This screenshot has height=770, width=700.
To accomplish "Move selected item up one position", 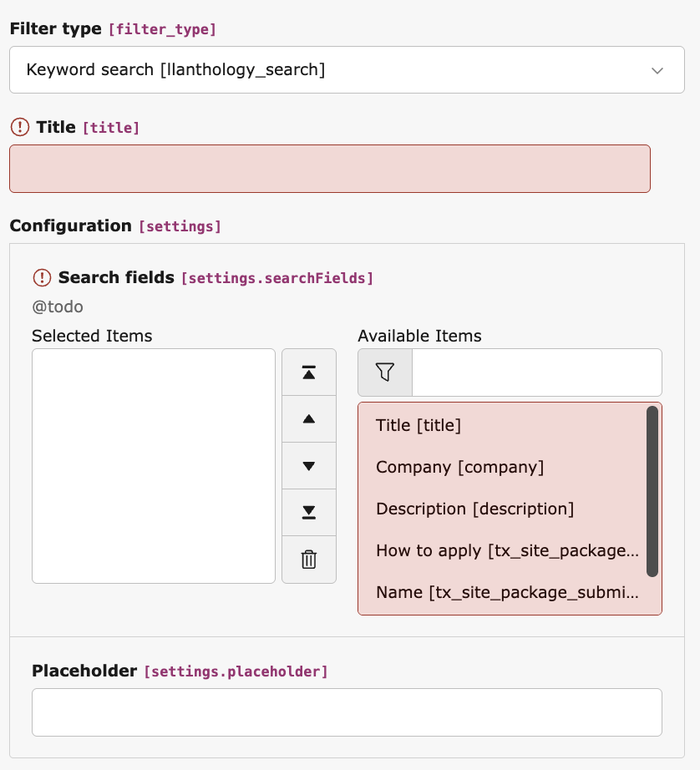I will [x=308, y=419].
